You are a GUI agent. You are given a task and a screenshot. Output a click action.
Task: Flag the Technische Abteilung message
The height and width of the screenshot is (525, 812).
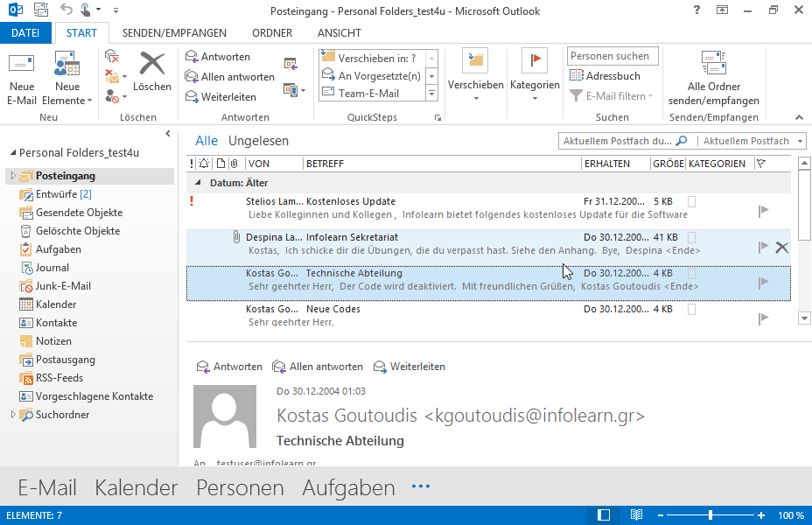click(763, 282)
